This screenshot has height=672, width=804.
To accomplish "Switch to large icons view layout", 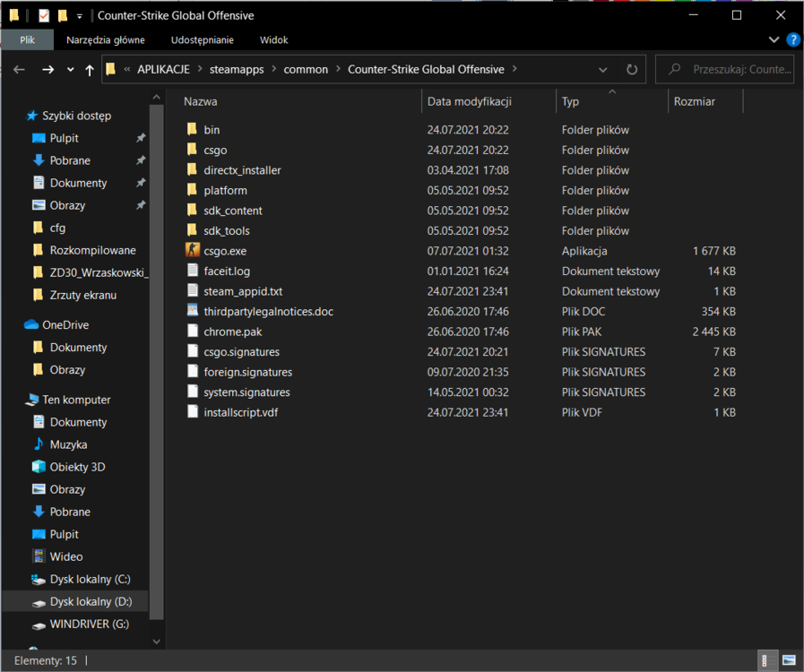I will click(x=789, y=660).
